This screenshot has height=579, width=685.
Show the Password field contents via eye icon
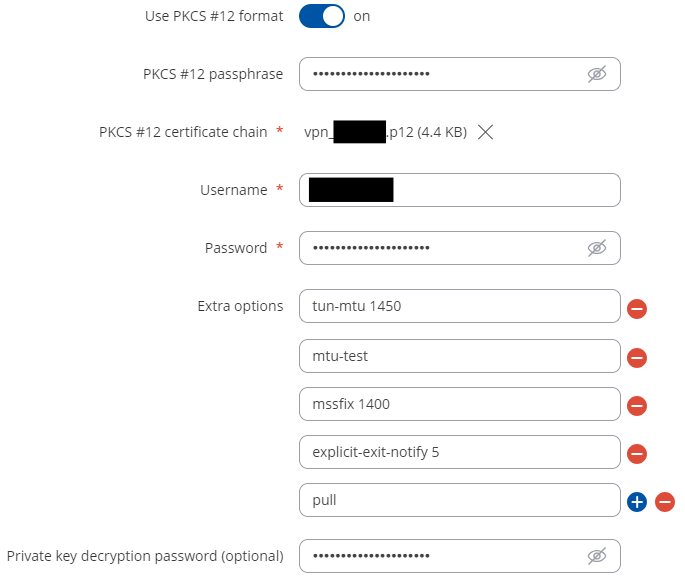tap(596, 248)
